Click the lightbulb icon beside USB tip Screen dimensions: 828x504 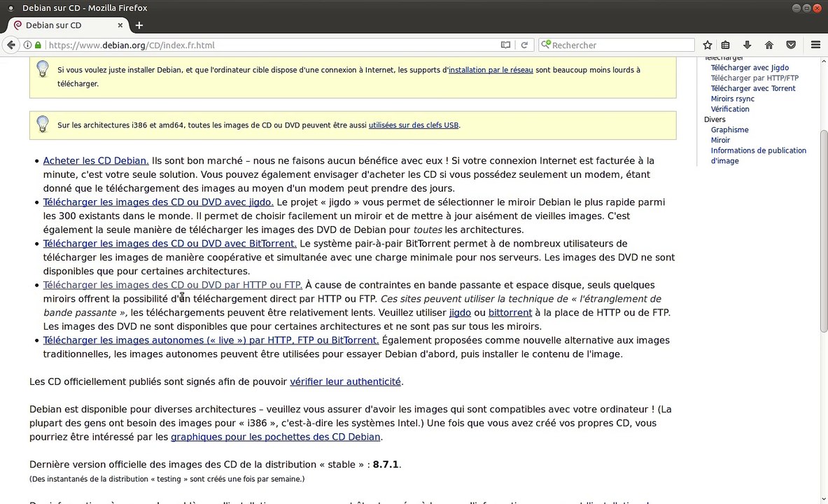[x=43, y=124]
